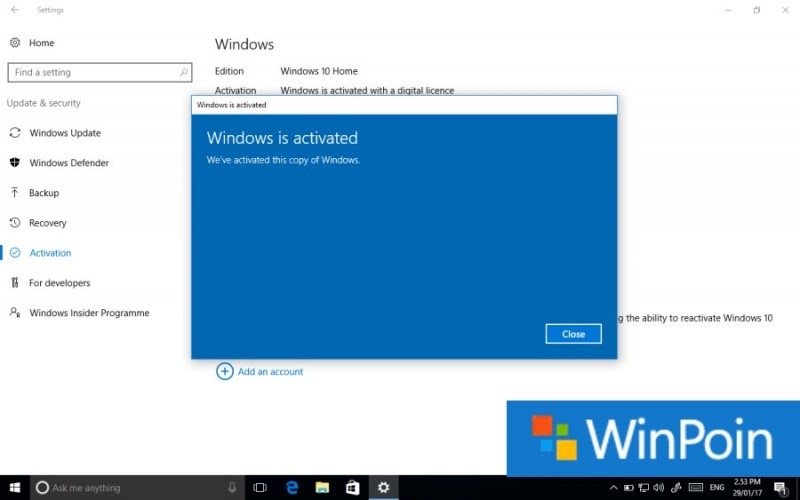Click the volume speaker icon
This screenshot has height=500, width=800.
point(659,488)
